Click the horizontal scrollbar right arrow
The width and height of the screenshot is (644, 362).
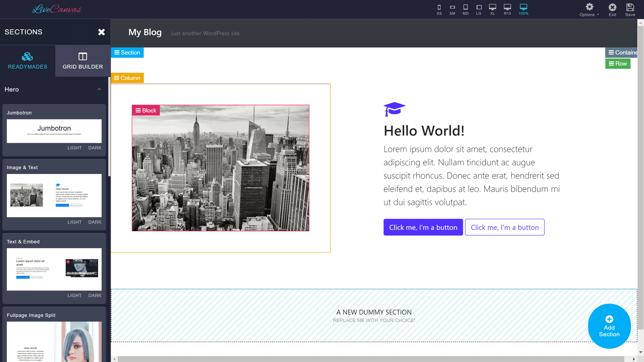coord(634,359)
